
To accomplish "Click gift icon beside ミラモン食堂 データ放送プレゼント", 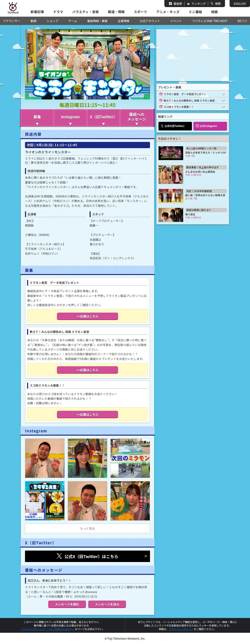I will 161,94.
